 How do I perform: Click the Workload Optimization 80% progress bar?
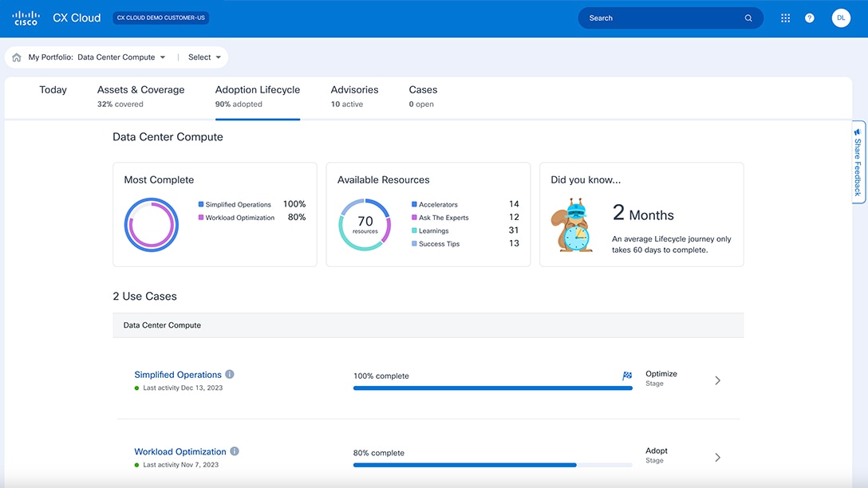pyautogui.click(x=493, y=465)
